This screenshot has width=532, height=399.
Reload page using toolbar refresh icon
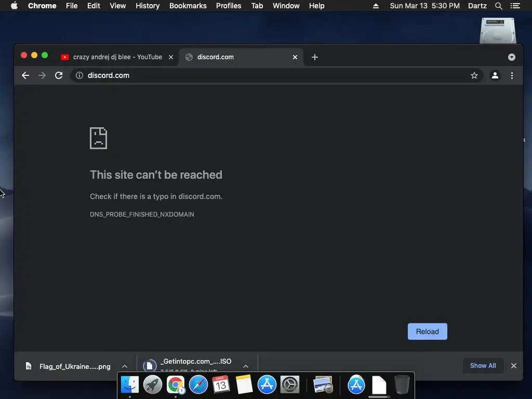click(59, 75)
